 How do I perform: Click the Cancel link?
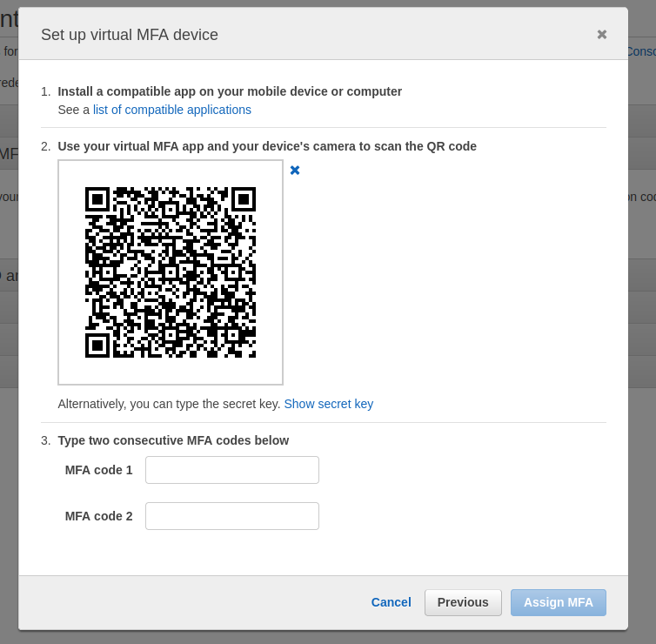point(392,602)
